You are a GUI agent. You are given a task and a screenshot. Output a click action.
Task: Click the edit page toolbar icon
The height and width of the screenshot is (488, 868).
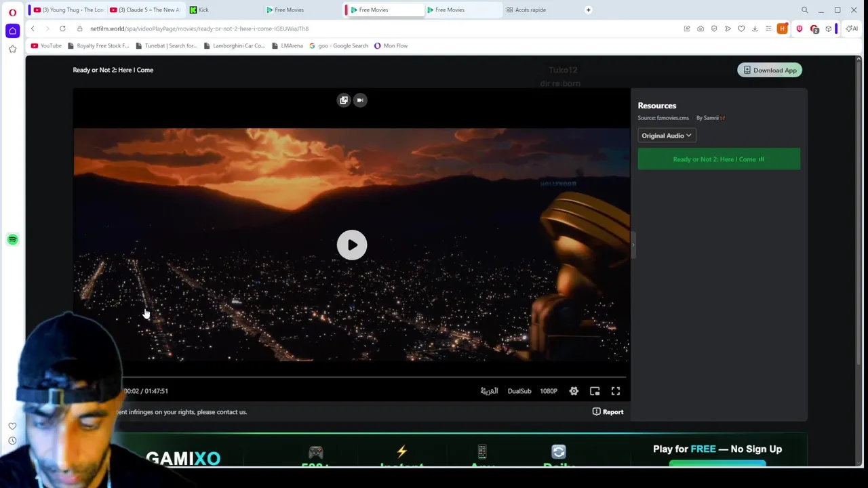tap(687, 28)
